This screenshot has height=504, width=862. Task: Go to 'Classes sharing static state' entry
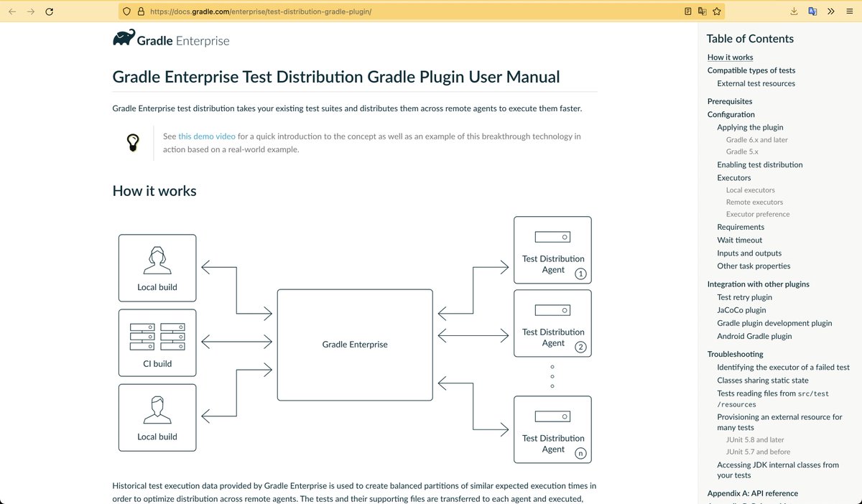[x=763, y=380]
